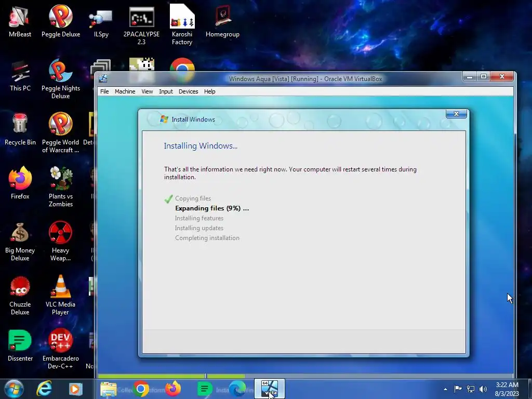Screen dimensions: 532x399
Task: Select the Plants vs Zombies icon
Action: tap(61, 187)
